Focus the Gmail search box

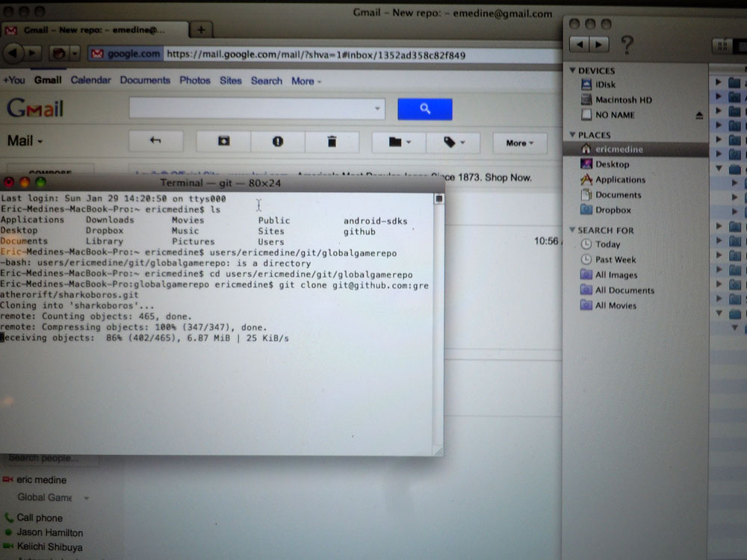250,108
